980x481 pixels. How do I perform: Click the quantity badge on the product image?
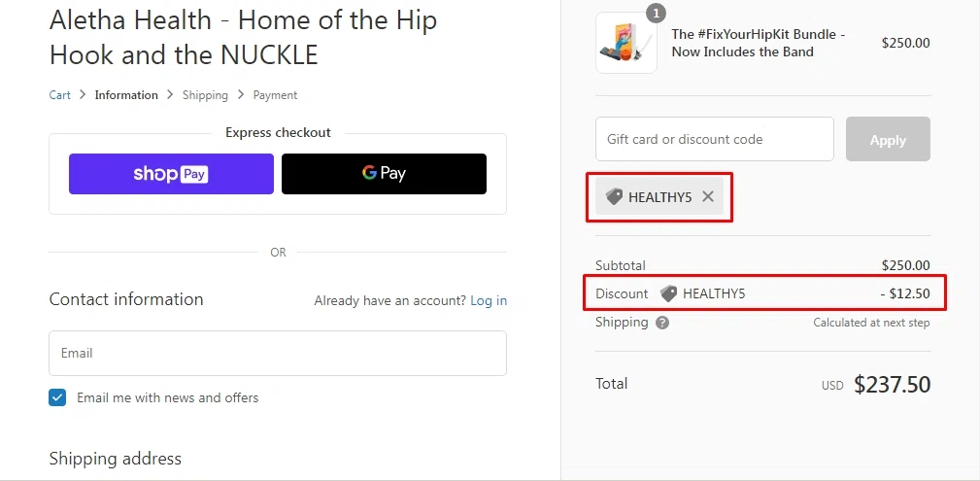click(x=656, y=14)
